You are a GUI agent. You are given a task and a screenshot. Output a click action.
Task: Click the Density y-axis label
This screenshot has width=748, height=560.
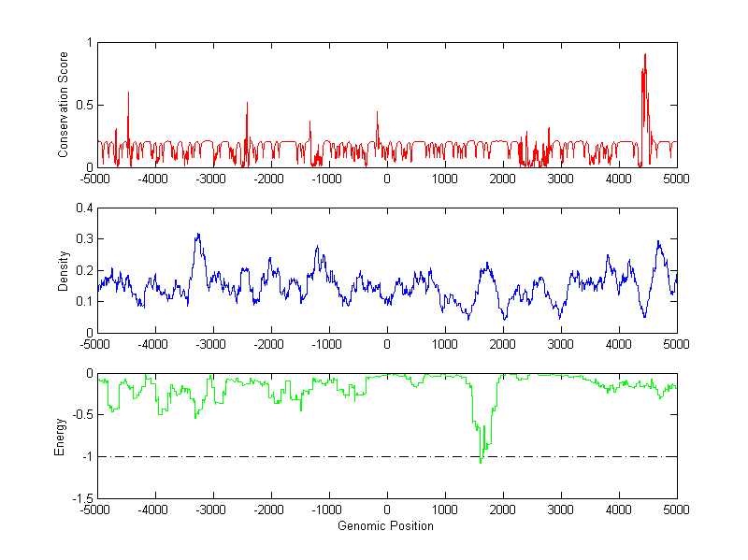[64, 270]
